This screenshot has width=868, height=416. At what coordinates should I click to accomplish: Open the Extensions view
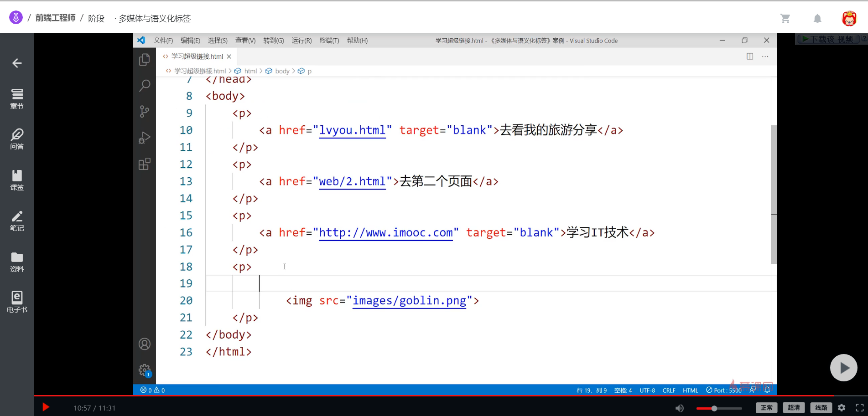[145, 164]
